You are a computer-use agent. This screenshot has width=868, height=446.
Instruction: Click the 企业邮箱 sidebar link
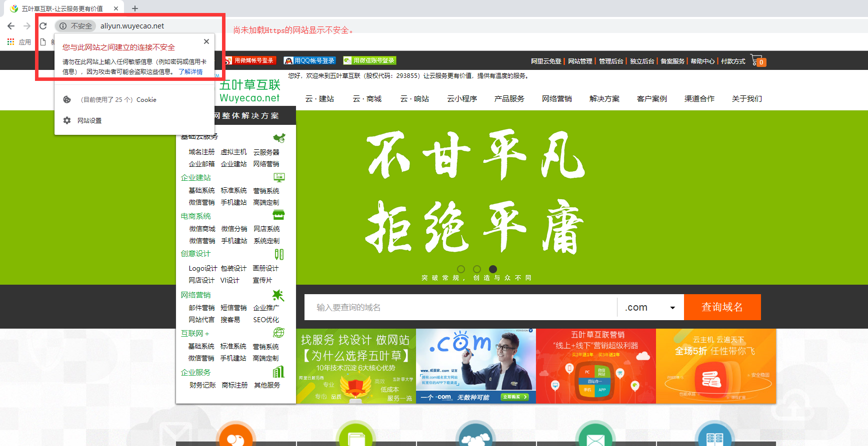pyautogui.click(x=201, y=164)
